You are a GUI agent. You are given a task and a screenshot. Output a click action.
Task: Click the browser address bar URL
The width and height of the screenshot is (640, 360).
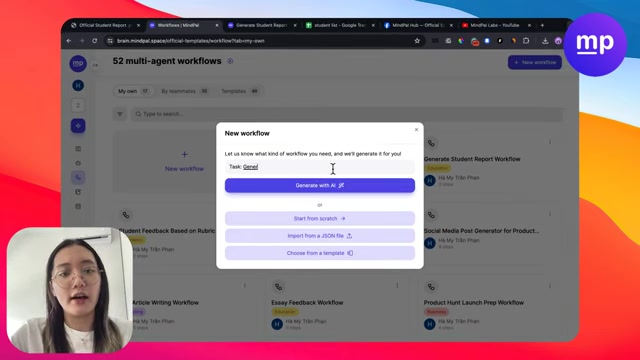(x=191, y=41)
